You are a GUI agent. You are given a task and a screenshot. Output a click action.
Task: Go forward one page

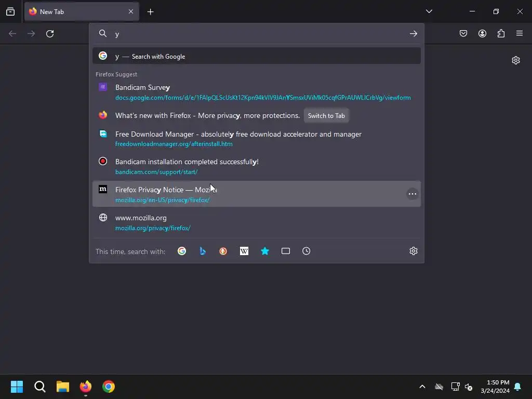31,34
